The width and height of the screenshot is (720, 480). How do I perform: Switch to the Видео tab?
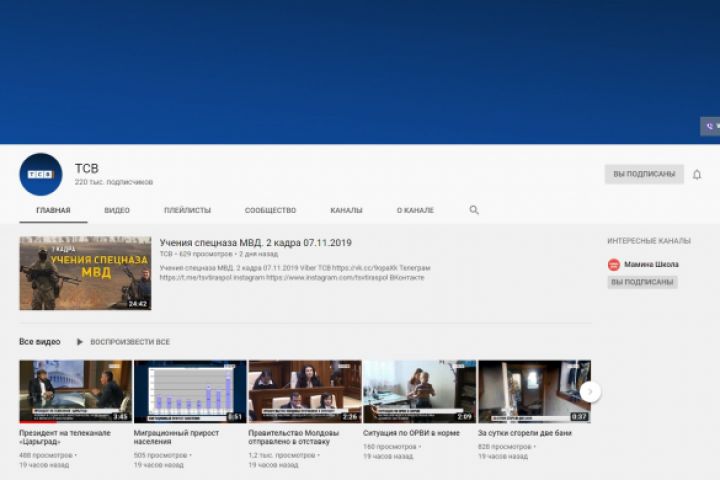pyautogui.click(x=117, y=210)
